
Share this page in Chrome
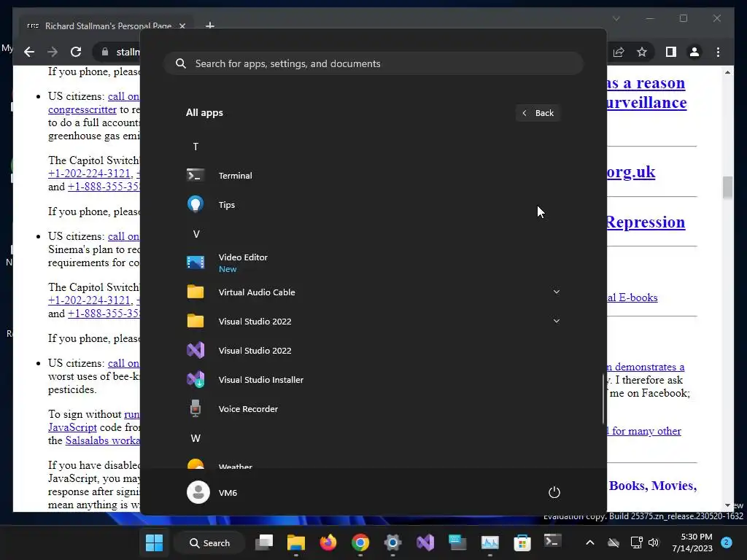(619, 52)
